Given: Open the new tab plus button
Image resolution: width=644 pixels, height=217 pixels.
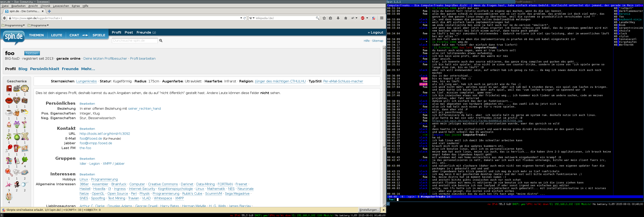Looking at the screenshot, I should pos(49,11).
